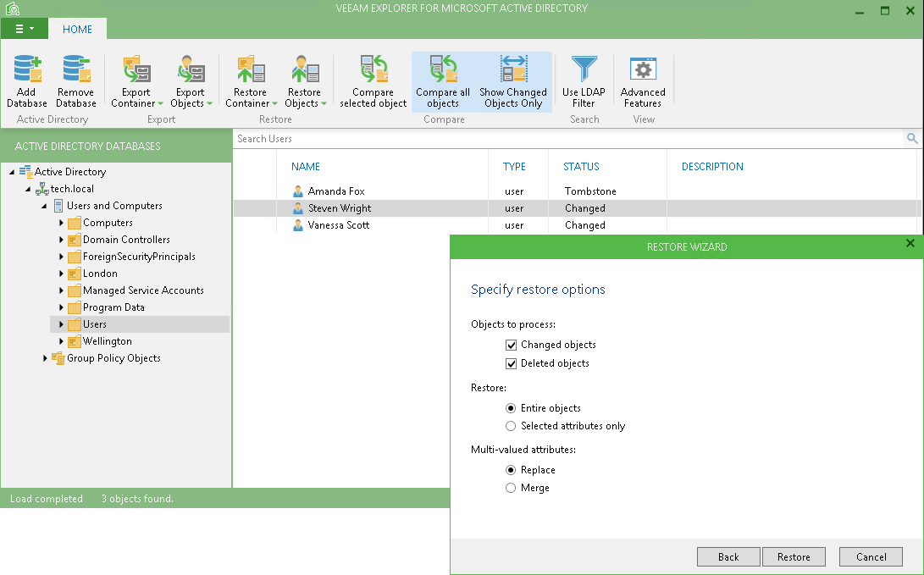
Task: Toggle Show Changed Objects Only
Action: 513,81
